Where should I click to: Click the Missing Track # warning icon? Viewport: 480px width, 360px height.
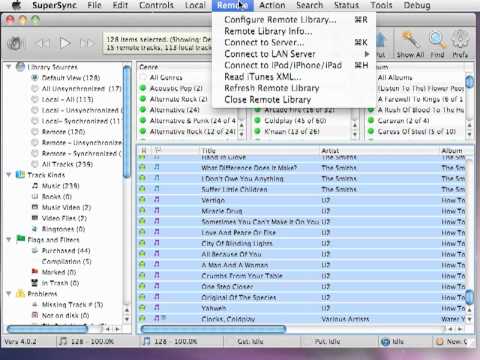(35, 304)
